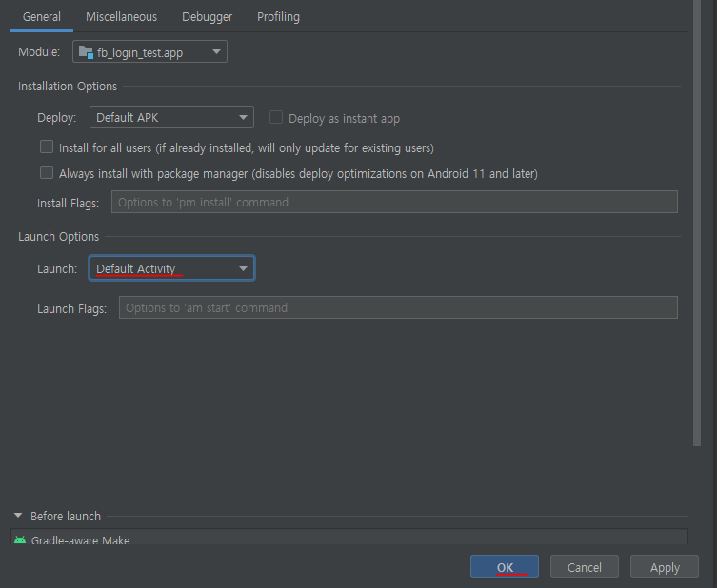Click the Module: label
Screen dimensions: 717x588
tap(39, 52)
